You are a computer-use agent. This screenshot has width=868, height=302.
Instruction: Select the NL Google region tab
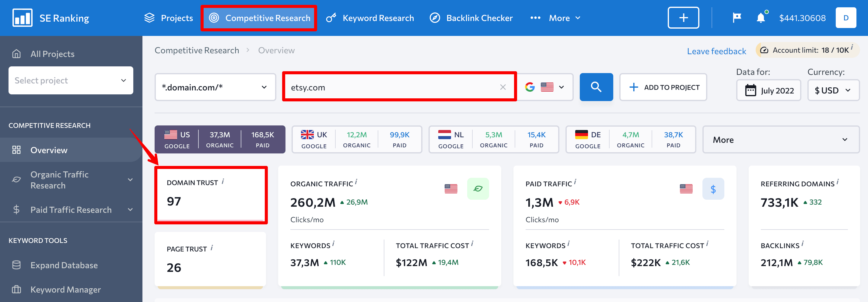(494, 139)
